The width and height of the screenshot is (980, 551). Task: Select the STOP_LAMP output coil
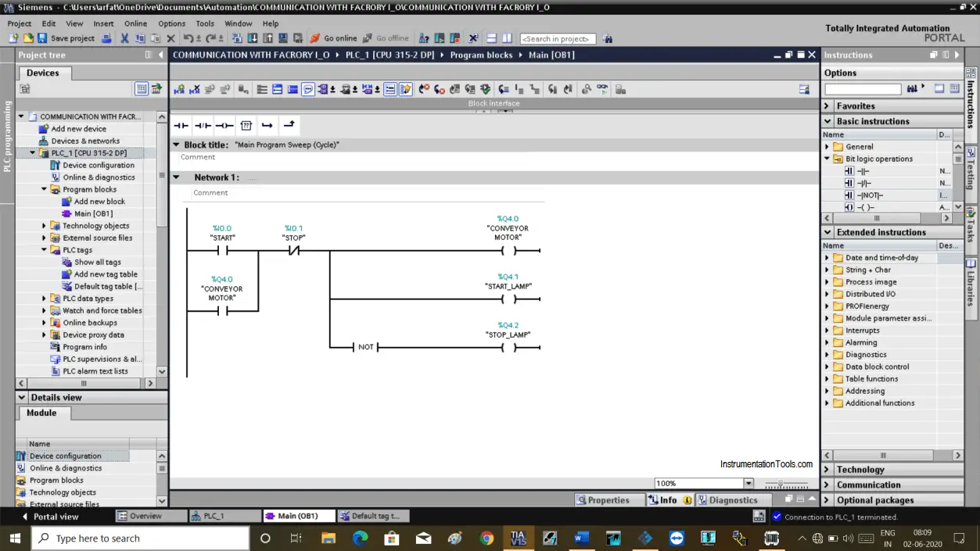click(508, 347)
